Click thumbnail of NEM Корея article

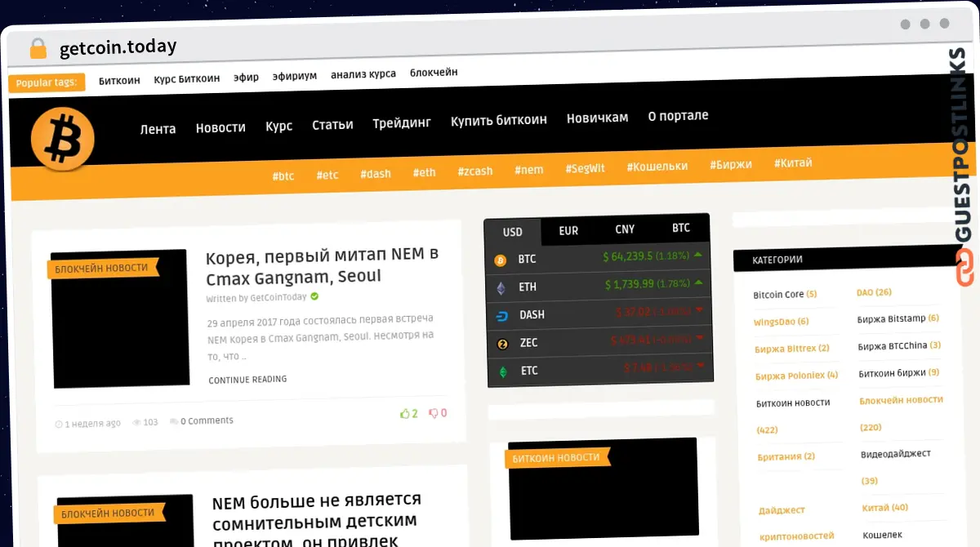(x=119, y=318)
